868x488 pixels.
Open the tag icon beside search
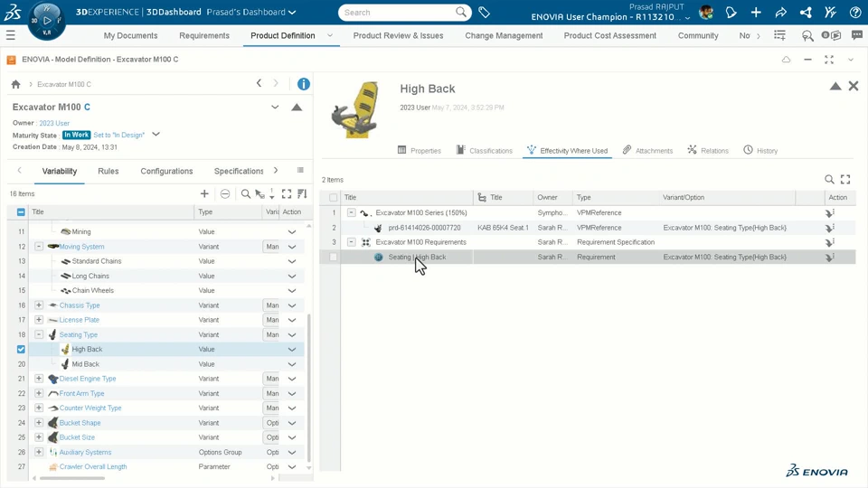(485, 12)
